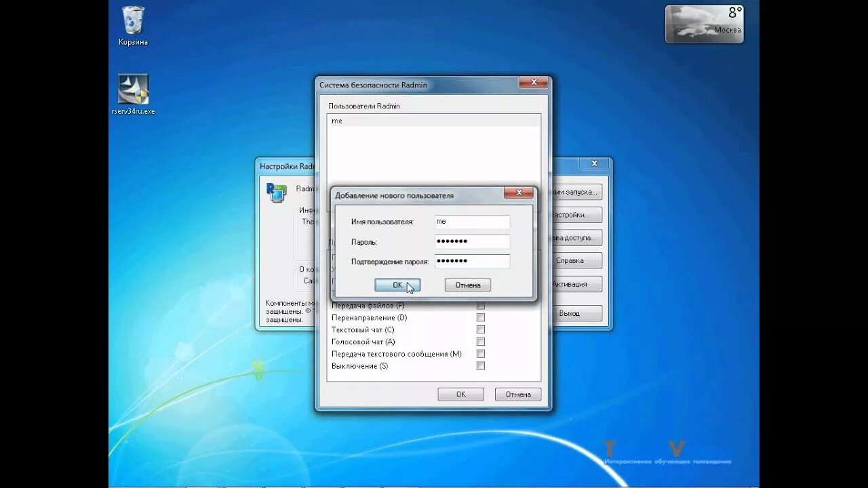Close the Добавление нового пользователя dialog
This screenshot has width=868, height=488.
(519, 194)
